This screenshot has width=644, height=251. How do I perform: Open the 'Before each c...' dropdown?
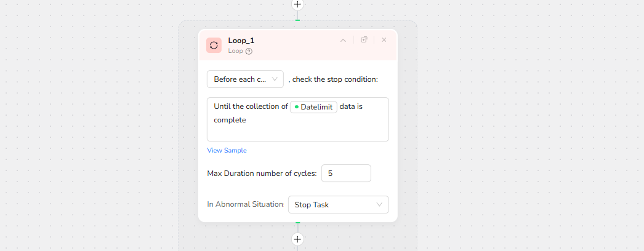245,79
